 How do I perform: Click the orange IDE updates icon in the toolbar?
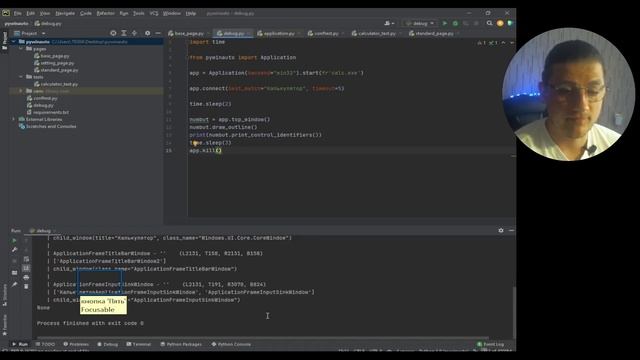click(500, 24)
